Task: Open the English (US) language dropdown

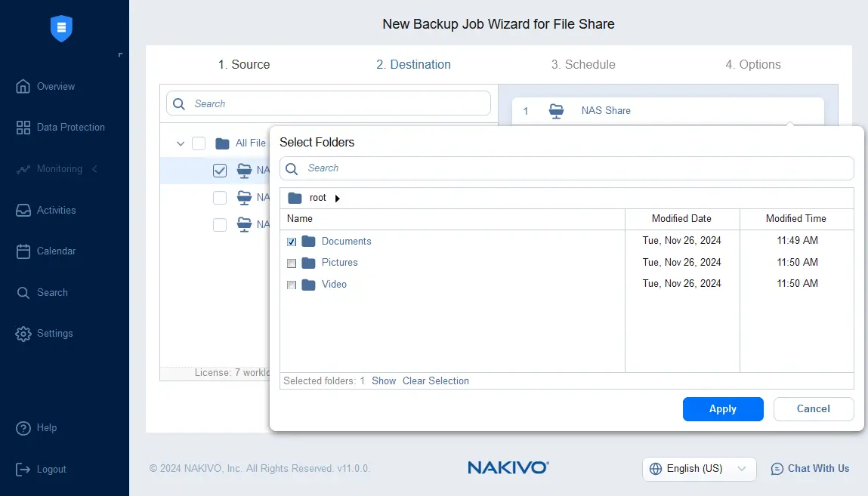Action: pyautogui.click(x=700, y=469)
